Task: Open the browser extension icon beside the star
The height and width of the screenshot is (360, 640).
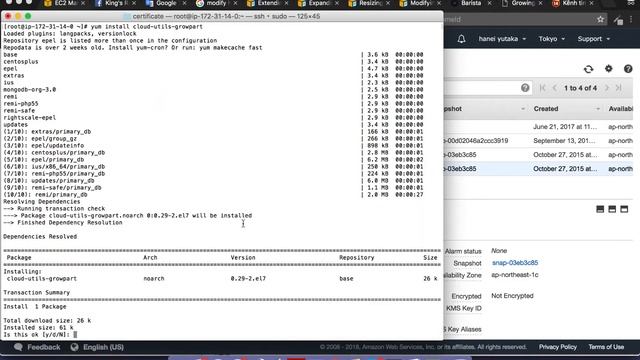Action: pyautogui.click(x=618, y=20)
